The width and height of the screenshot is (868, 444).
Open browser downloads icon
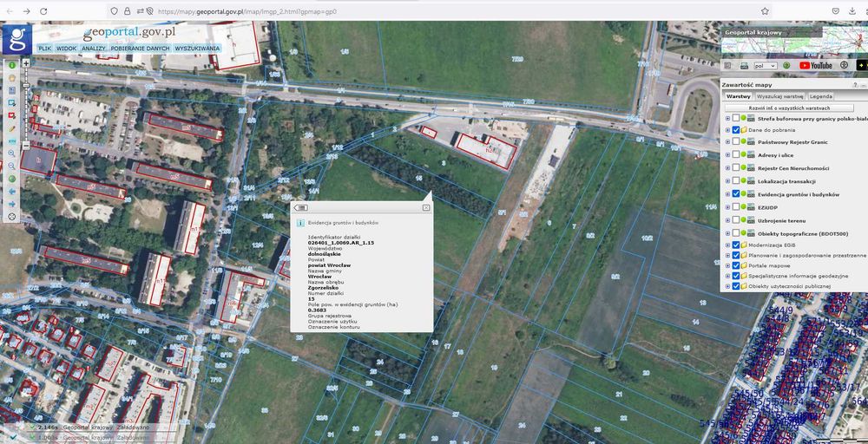852,11
